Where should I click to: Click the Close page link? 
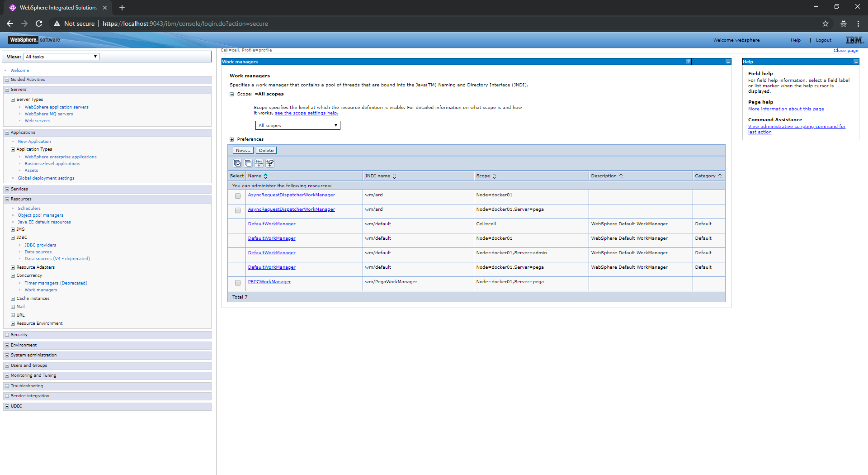(846, 51)
